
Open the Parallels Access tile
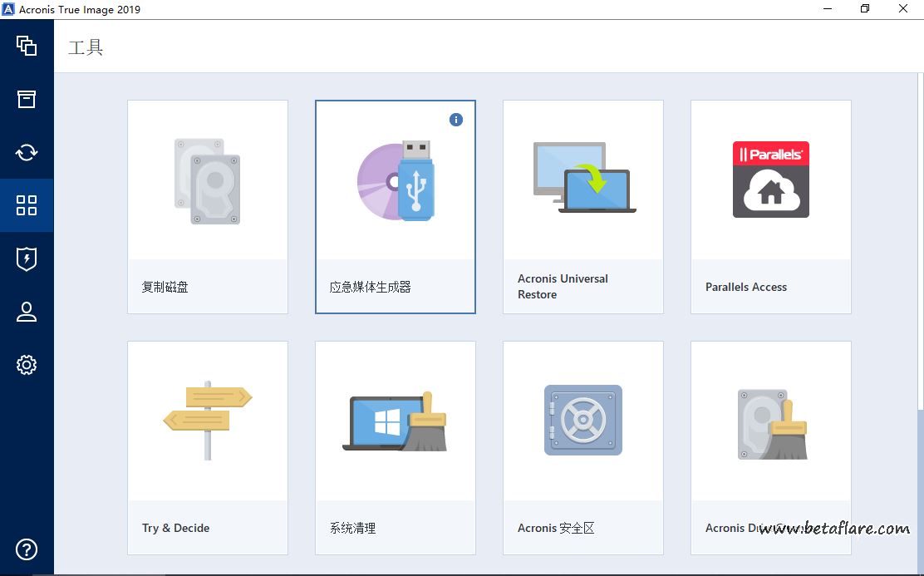point(770,207)
